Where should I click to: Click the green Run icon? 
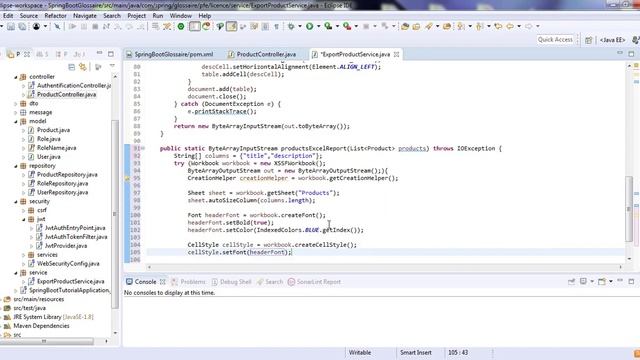coord(309,27)
